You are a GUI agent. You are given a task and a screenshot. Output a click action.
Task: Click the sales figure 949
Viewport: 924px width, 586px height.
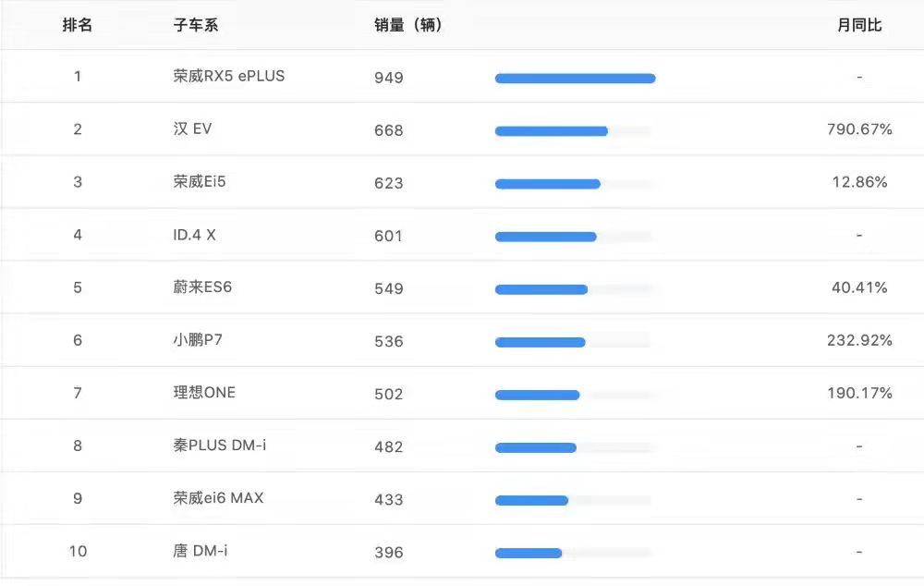coord(389,78)
